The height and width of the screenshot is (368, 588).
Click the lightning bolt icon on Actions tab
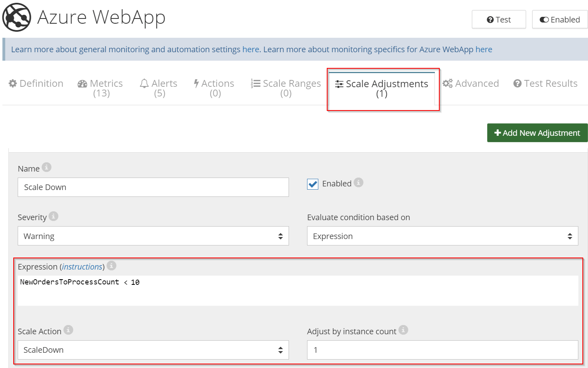(x=197, y=83)
